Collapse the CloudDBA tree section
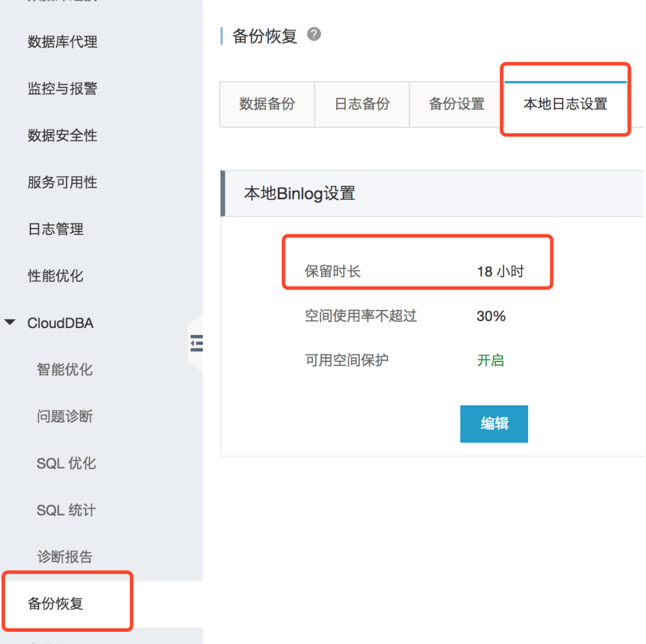646x644 pixels. coord(10,323)
